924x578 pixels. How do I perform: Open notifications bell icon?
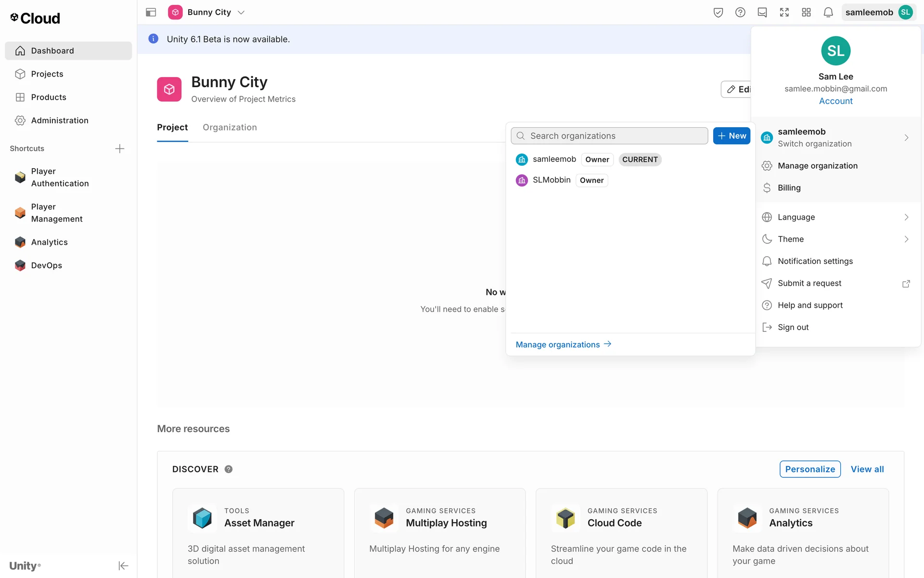828,13
